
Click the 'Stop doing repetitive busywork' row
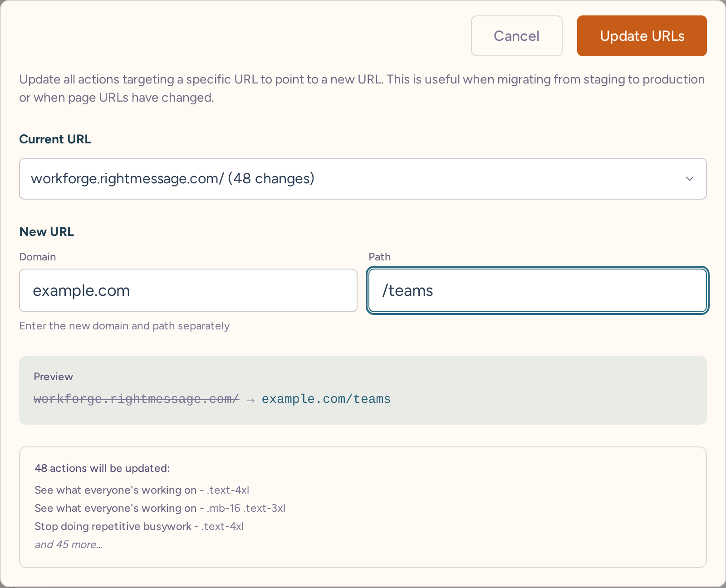pyautogui.click(x=139, y=526)
